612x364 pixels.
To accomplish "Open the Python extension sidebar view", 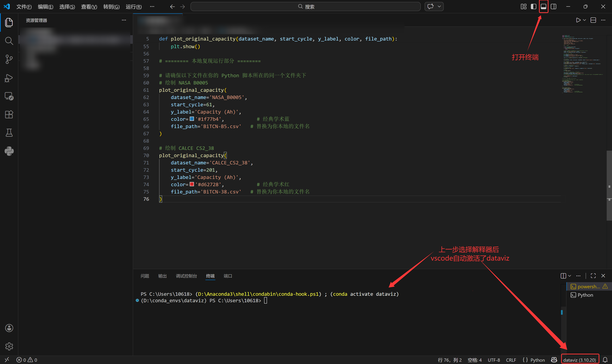I will 9,151.
